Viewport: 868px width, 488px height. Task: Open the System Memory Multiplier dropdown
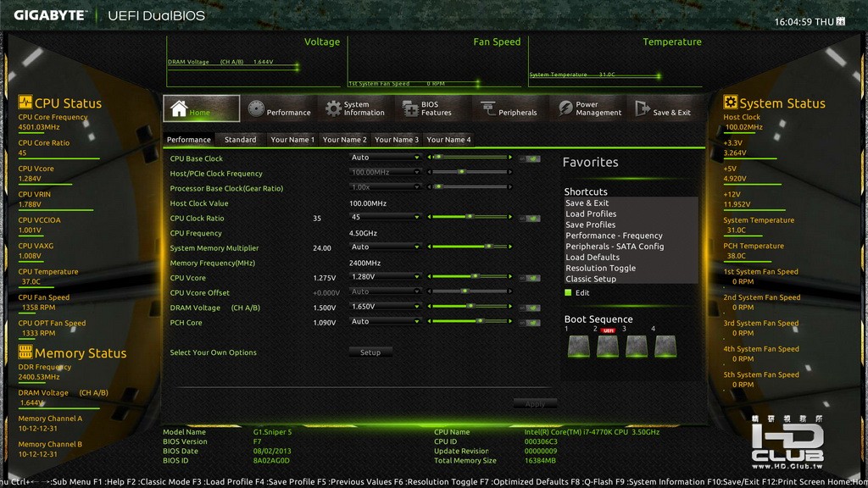point(385,247)
